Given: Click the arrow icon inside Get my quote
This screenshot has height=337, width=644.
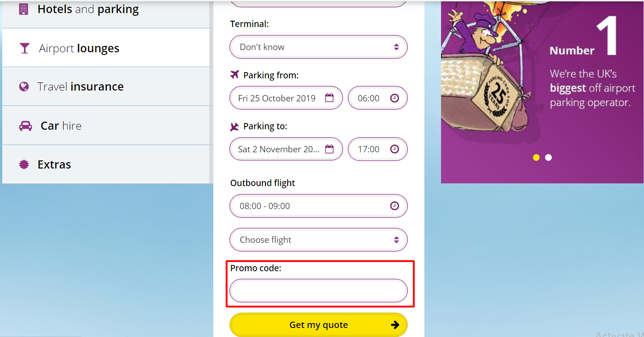Looking at the screenshot, I should 395,324.
